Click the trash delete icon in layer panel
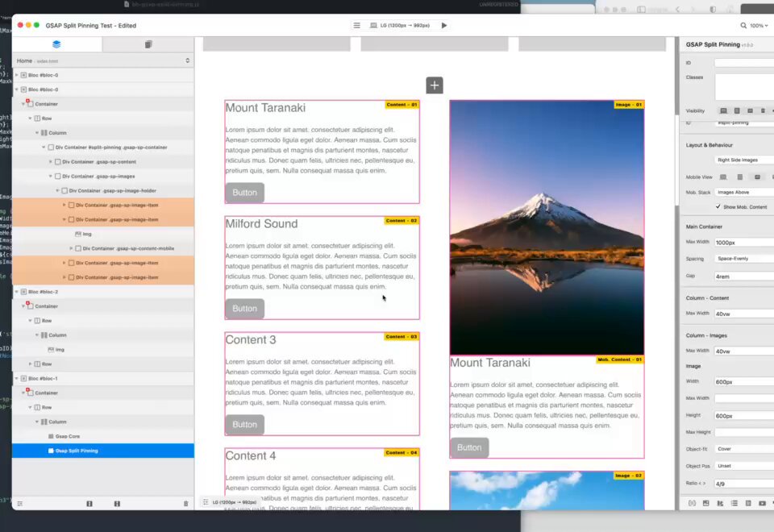This screenshot has width=774, height=532. coord(185,503)
